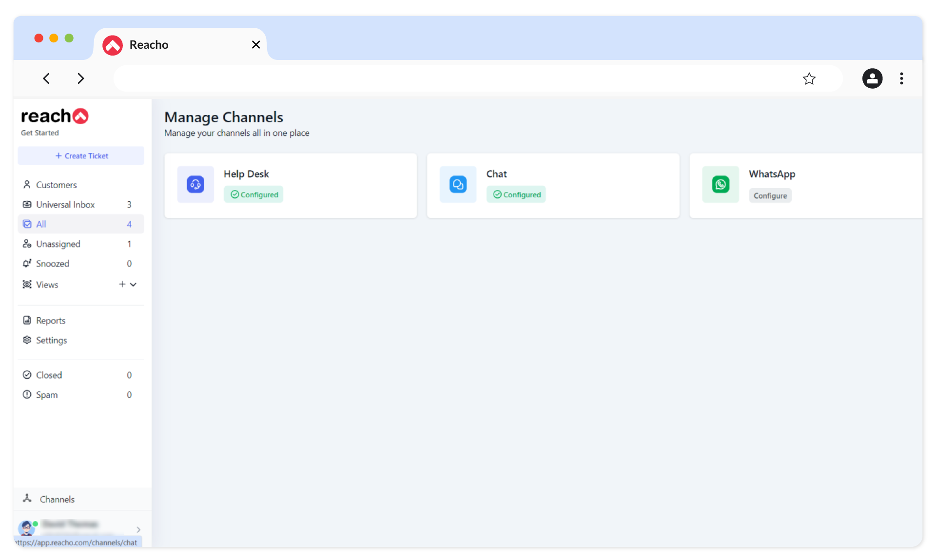The width and height of the screenshot is (936, 560).
Task: Click the browser address bar
Action: point(453,78)
